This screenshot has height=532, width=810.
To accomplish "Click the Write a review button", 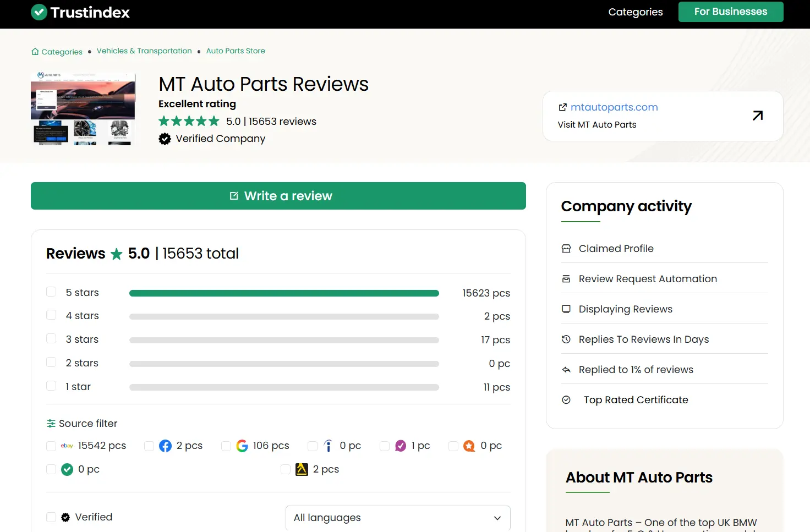I will [x=278, y=196].
